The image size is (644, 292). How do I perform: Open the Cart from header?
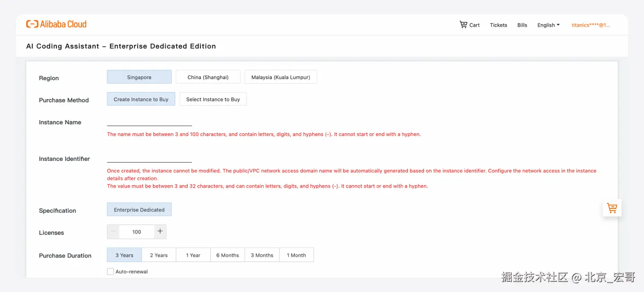470,25
